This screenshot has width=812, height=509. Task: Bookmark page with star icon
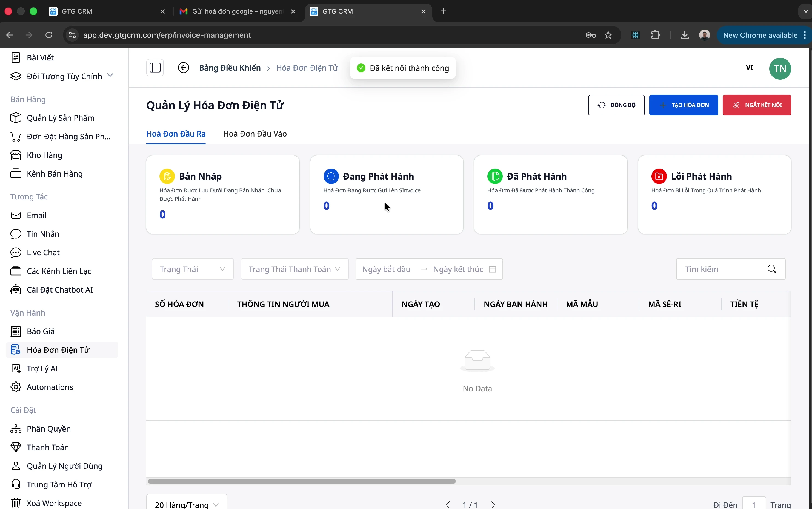[x=608, y=35]
